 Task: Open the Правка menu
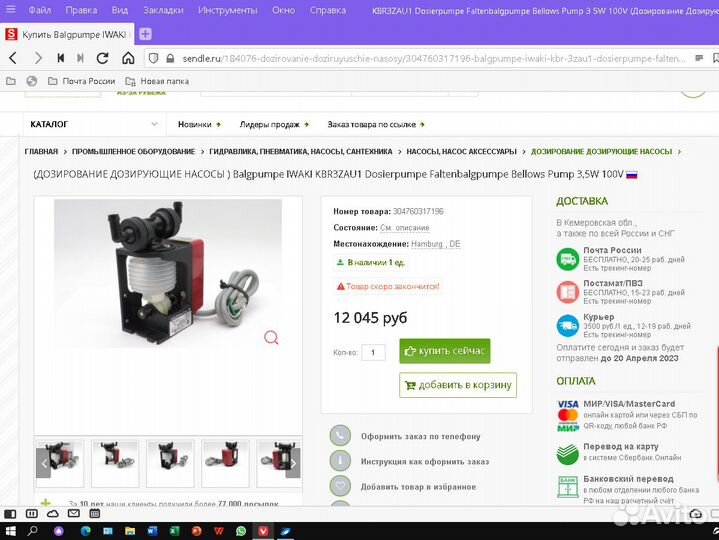pos(81,10)
